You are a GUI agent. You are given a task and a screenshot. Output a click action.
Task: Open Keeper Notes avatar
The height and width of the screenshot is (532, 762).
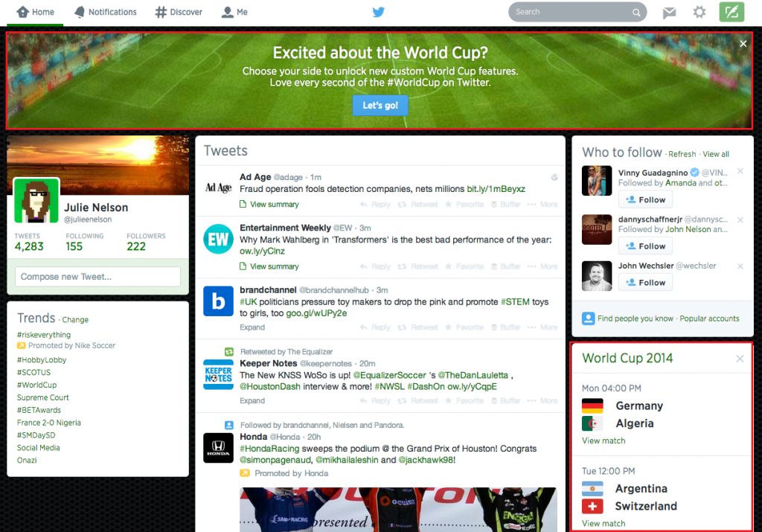click(218, 374)
